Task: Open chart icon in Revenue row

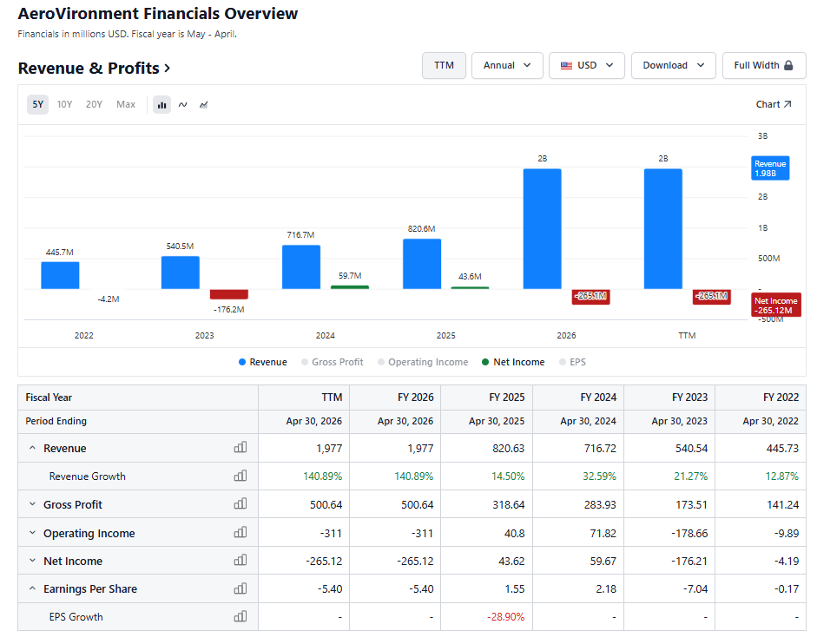Action: pos(240,448)
